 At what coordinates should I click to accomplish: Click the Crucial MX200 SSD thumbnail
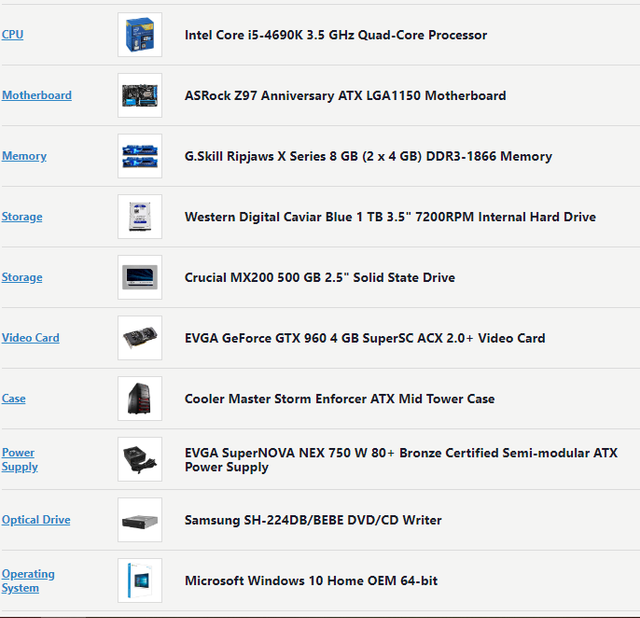[x=140, y=277]
